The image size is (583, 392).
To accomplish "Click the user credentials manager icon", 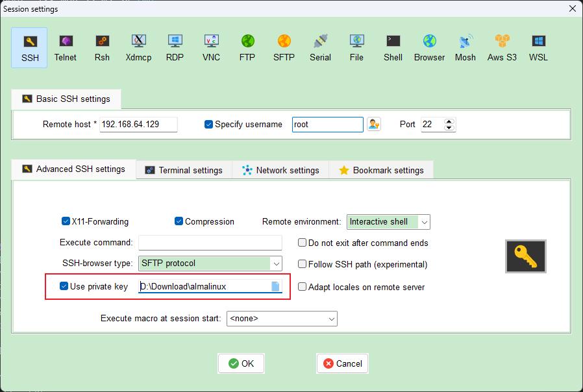I will click(x=374, y=124).
